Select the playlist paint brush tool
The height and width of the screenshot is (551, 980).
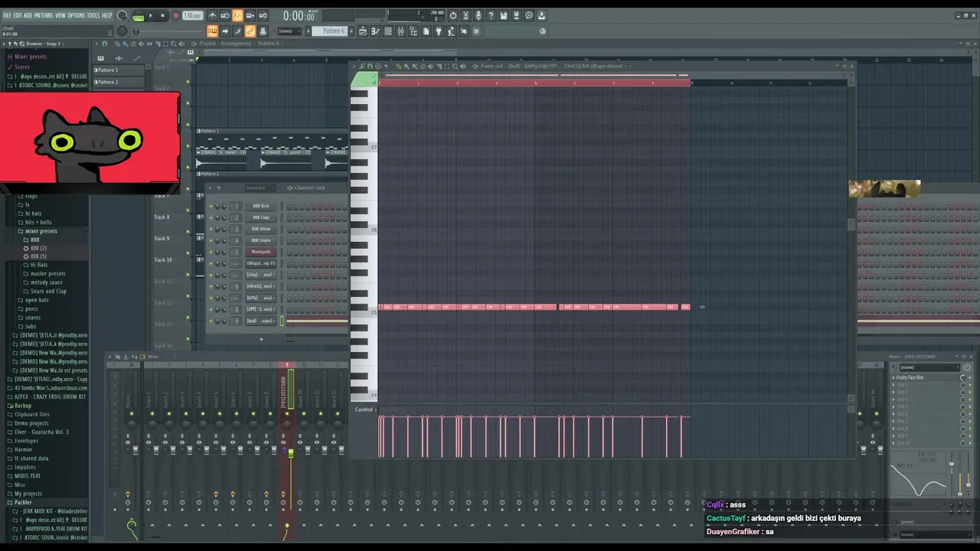pyautogui.click(x=126, y=44)
